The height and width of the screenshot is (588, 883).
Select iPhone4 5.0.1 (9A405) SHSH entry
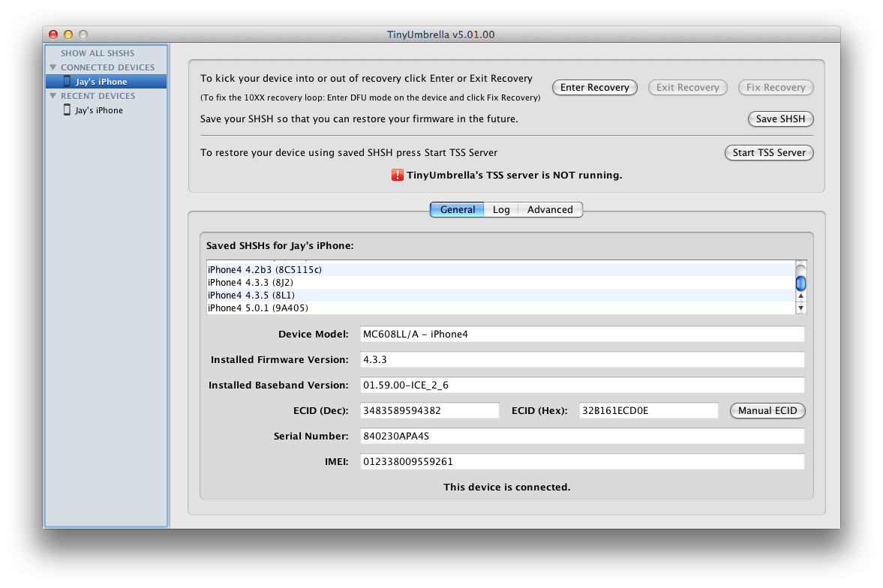500,308
